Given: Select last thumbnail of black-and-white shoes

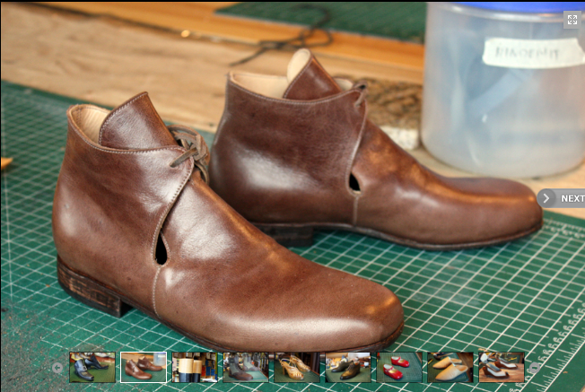Looking at the screenshot, I should (502, 367).
